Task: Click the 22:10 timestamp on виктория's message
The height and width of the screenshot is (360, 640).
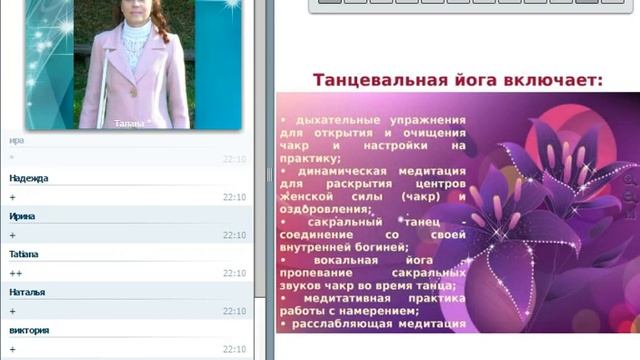Action: 235,349
